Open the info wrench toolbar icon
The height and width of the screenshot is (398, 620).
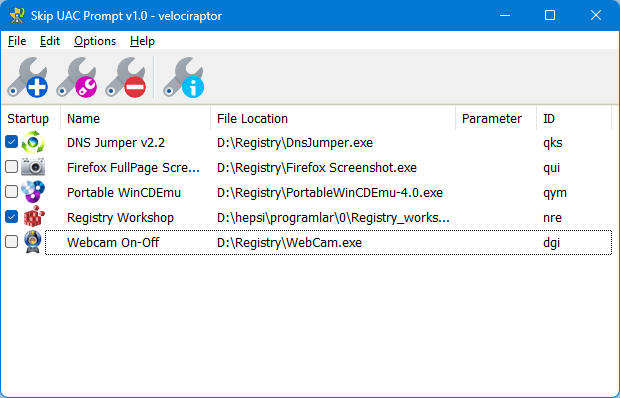pyautogui.click(x=183, y=77)
